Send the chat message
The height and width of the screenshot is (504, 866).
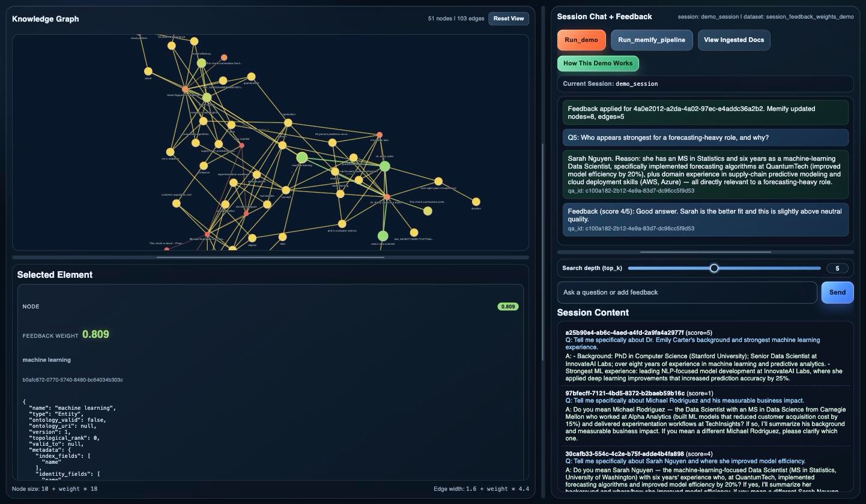pos(837,293)
